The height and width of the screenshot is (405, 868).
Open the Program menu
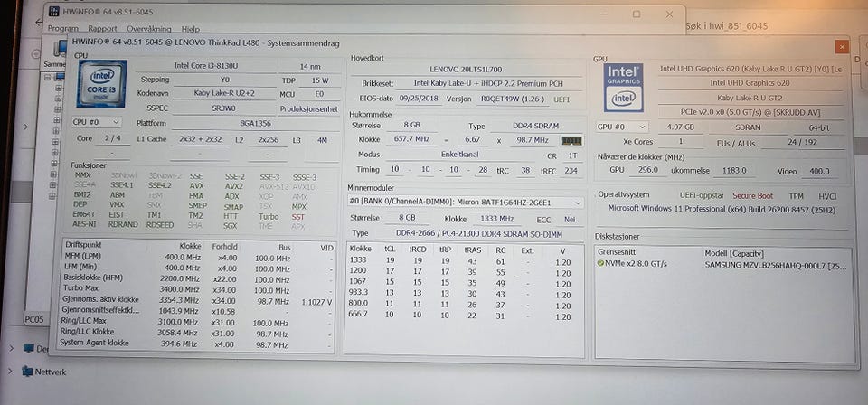pos(63,29)
